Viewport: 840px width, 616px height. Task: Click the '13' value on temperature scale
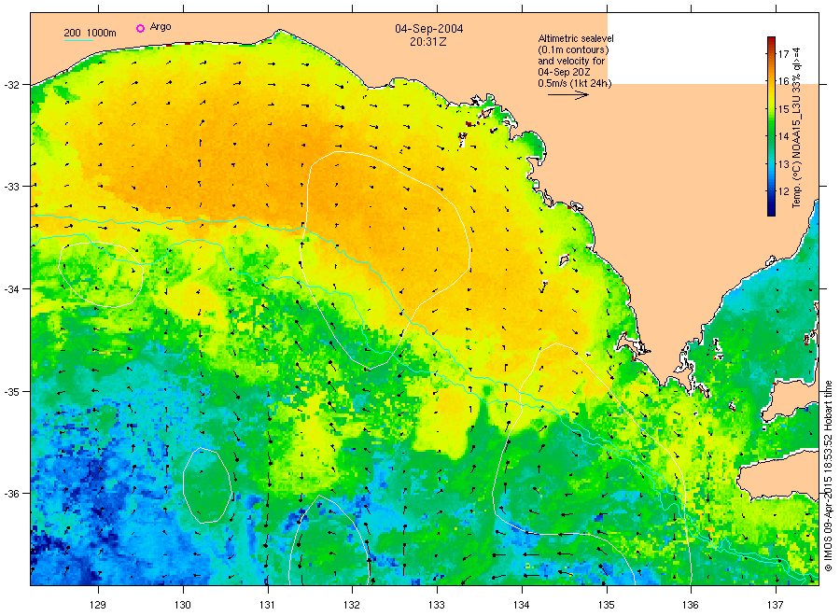tap(783, 164)
